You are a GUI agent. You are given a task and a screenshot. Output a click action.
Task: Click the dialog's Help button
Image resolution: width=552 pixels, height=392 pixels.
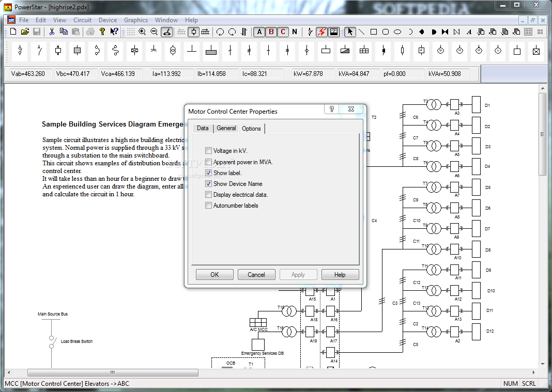tap(340, 274)
